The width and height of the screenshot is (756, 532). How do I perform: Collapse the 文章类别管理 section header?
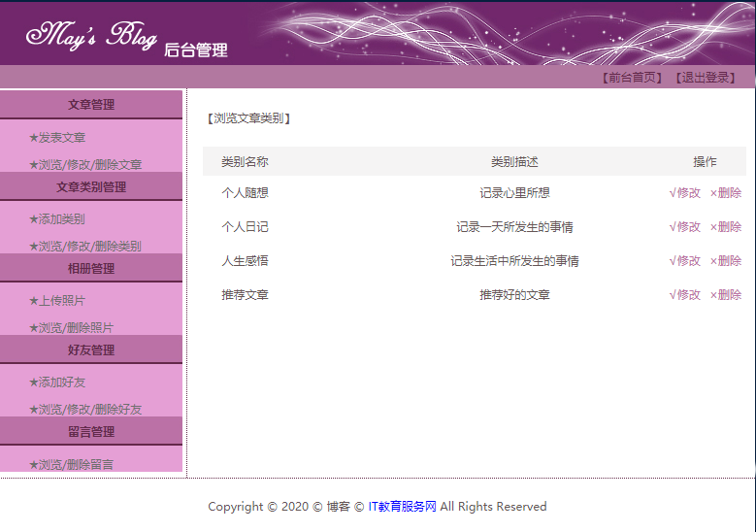coord(91,186)
